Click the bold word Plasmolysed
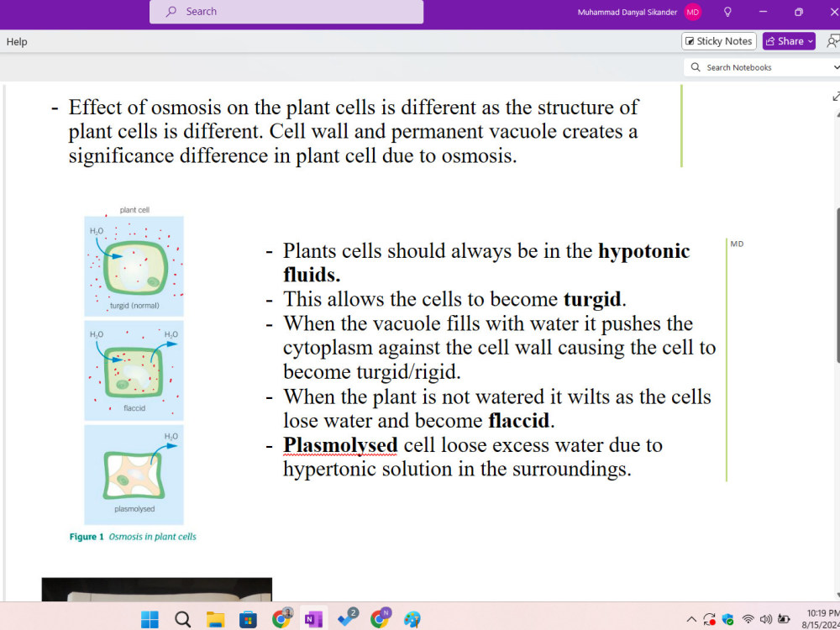 340,444
